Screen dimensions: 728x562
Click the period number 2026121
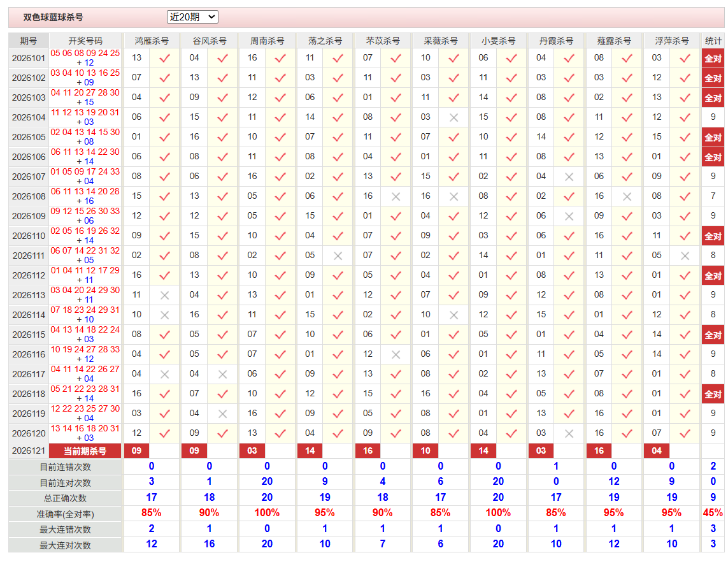[x=29, y=451]
